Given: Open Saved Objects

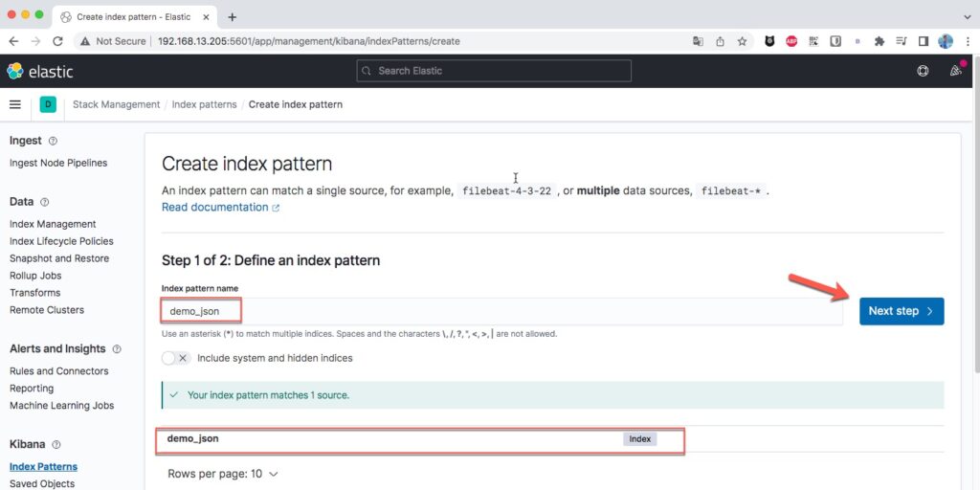Looking at the screenshot, I should [x=42, y=483].
